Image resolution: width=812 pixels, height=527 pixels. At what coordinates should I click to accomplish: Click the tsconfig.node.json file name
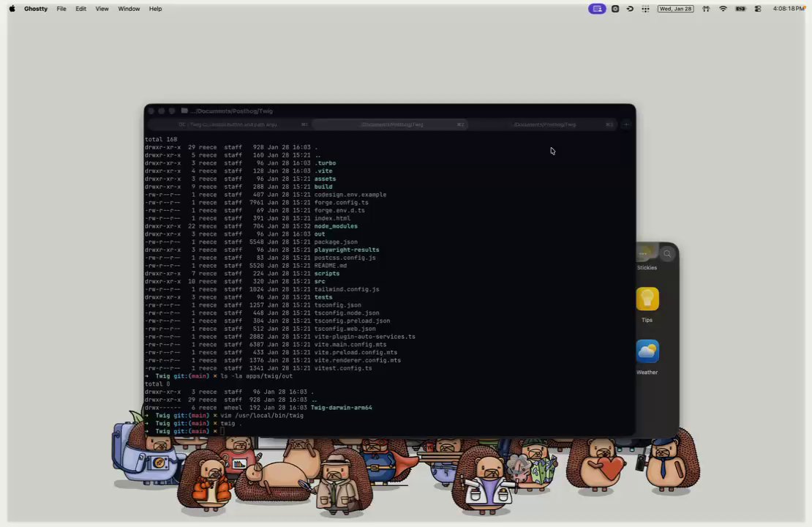point(347,313)
